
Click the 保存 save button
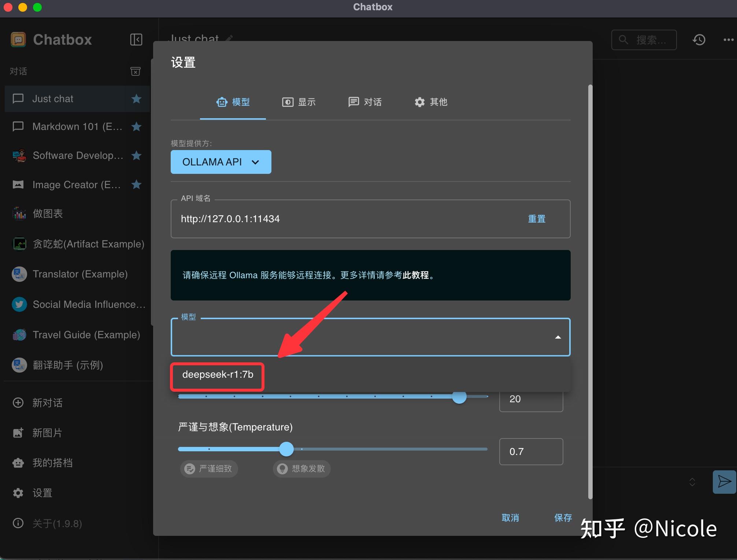click(x=563, y=518)
